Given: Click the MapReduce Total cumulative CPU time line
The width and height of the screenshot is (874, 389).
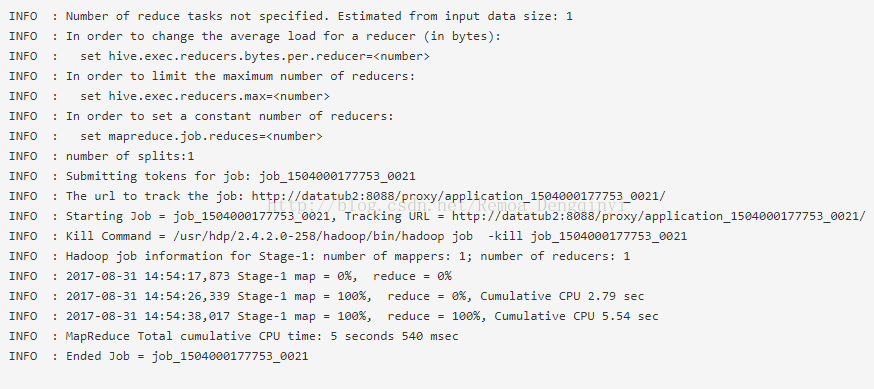Looking at the screenshot, I should pyautogui.click(x=262, y=336).
